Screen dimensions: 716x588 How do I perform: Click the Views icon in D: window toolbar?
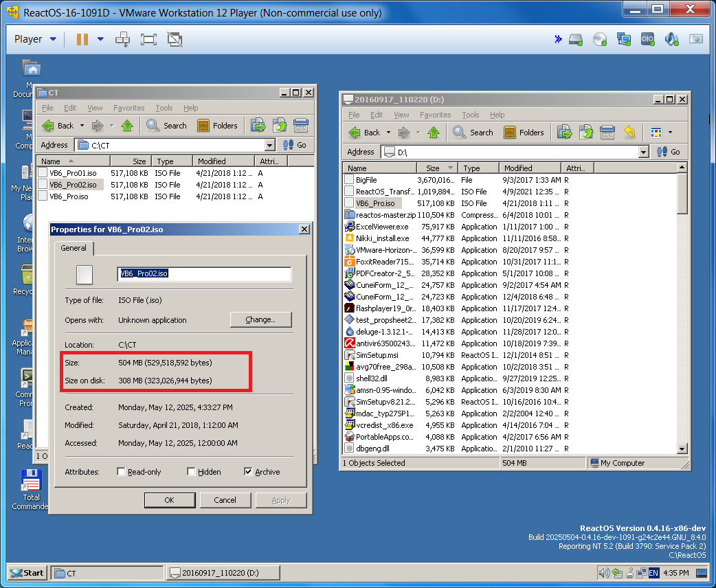point(656,133)
